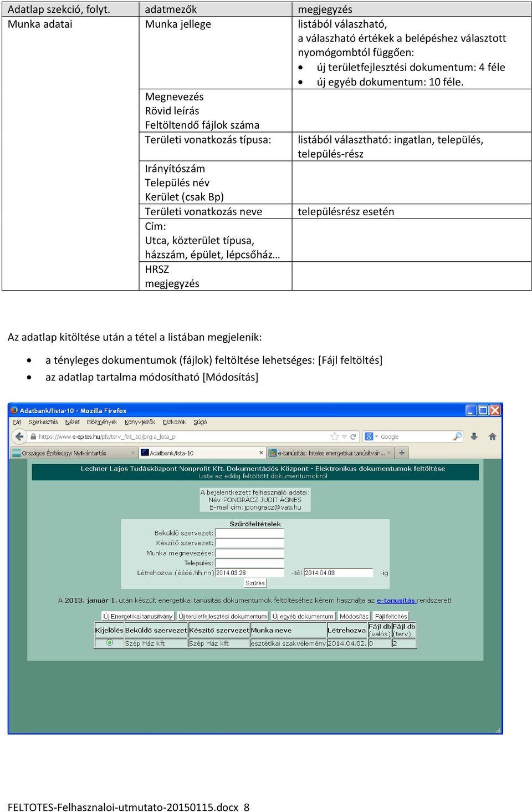Viewport: 532px width, 812px height.
Task: Click the 'Készítő szervezet' column header
Action: click(219, 630)
